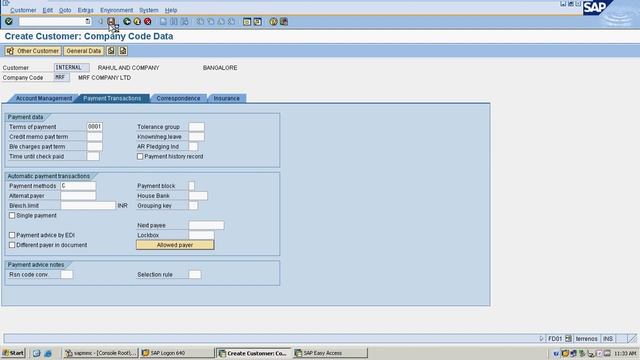
Task: Click the Customize Local Layout icon
Action: 284,21
